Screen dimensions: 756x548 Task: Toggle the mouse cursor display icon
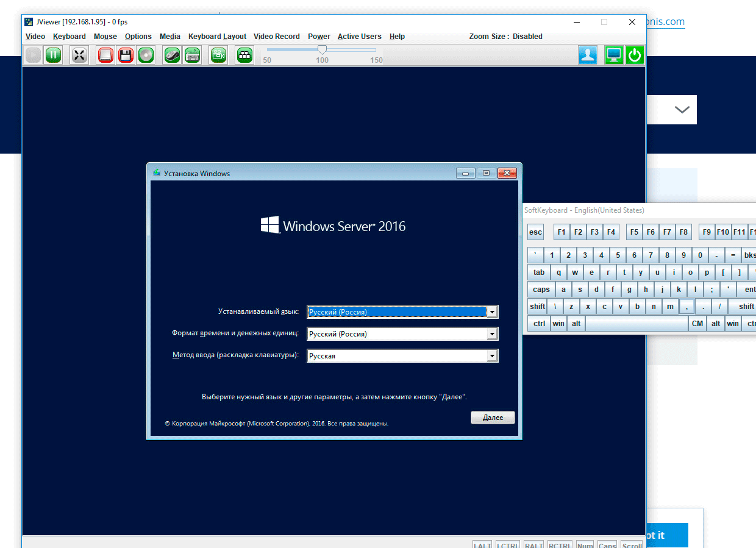[x=172, y=55]
